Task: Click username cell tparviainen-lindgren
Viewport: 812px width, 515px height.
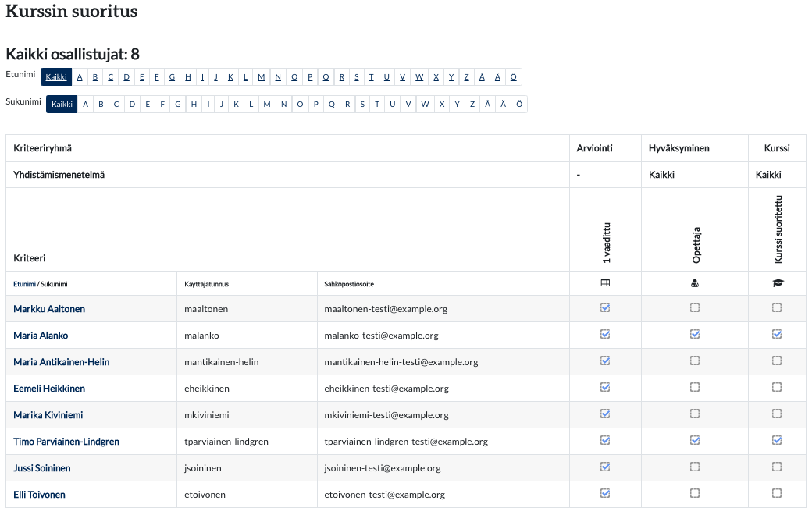Action: [x=226, y=442]
